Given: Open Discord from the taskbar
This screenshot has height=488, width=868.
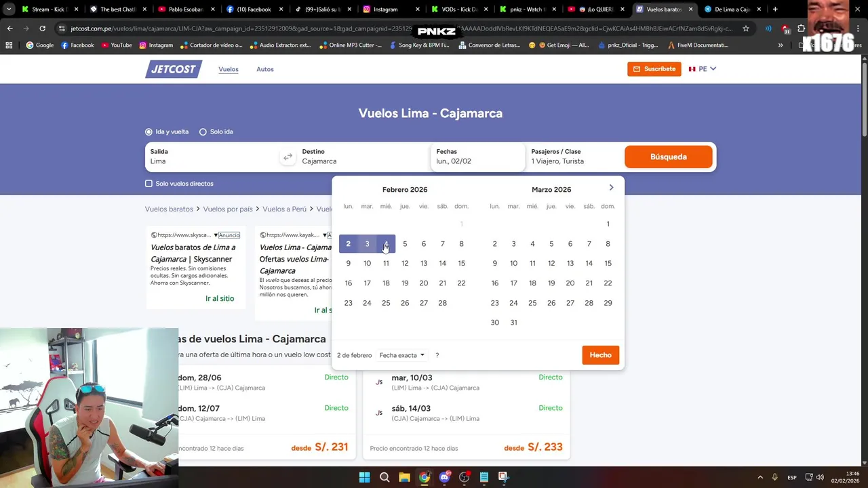Looking at the screenshot, I should (444, 477).
